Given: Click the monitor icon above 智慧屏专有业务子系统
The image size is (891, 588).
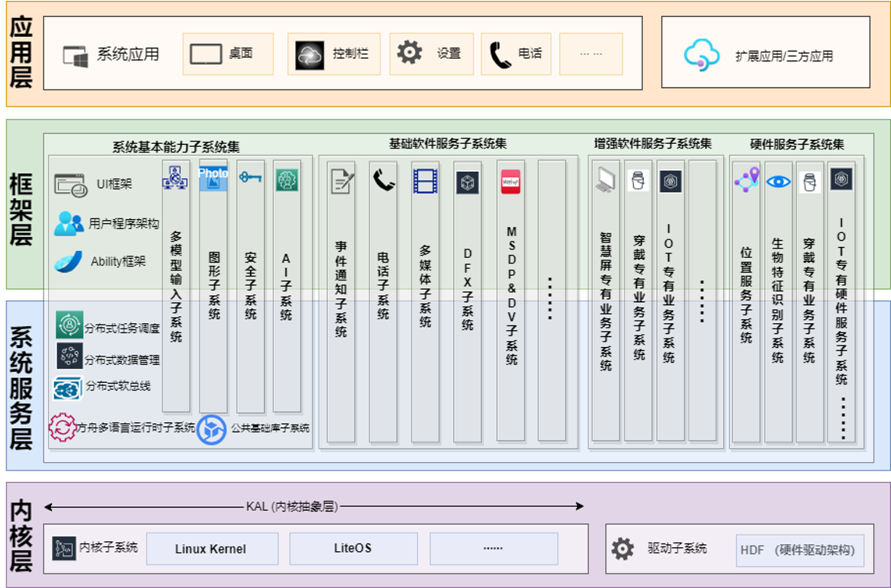Looking at the screenshot, I should [x=605, y=180].
